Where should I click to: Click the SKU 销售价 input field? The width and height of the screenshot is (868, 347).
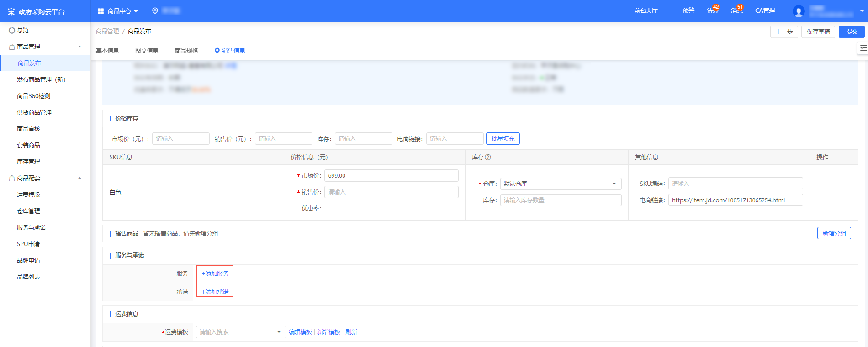pyautogui.click(x=392, y=192)
